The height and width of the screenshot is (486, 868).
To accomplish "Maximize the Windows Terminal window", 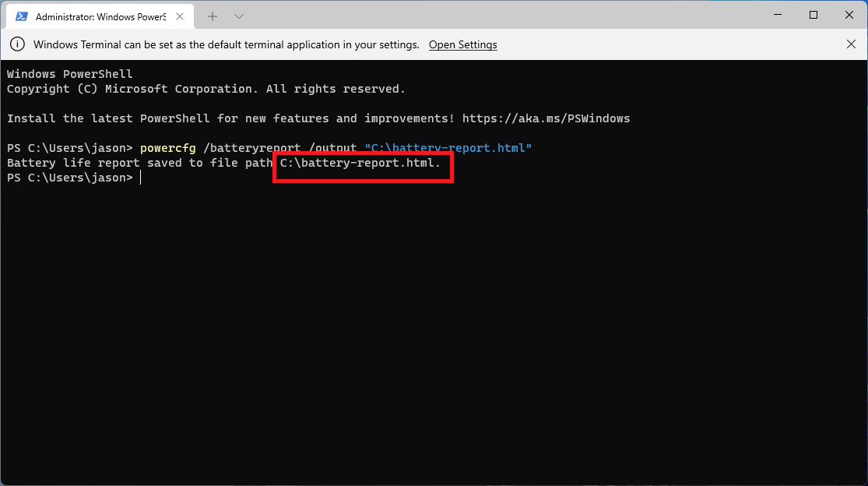I will pyautogui.click(x=813, y=15).
